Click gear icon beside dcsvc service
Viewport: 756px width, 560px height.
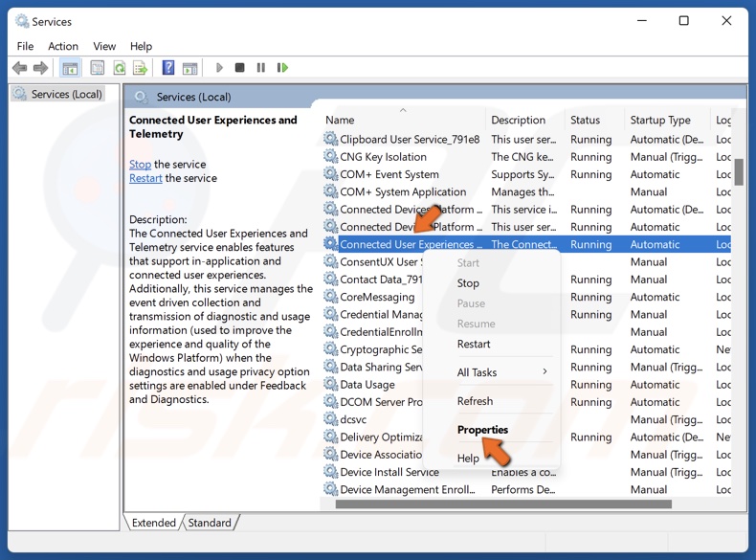point(331,418)
